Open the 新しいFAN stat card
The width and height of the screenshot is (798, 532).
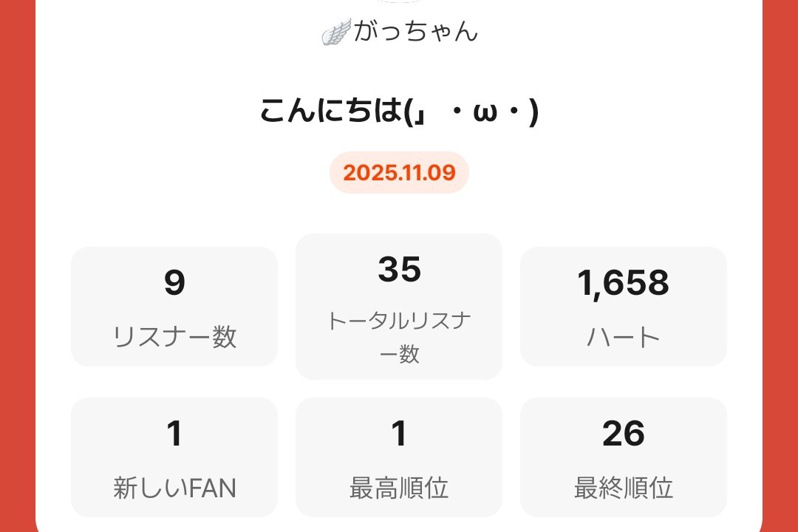coord(174,457)
